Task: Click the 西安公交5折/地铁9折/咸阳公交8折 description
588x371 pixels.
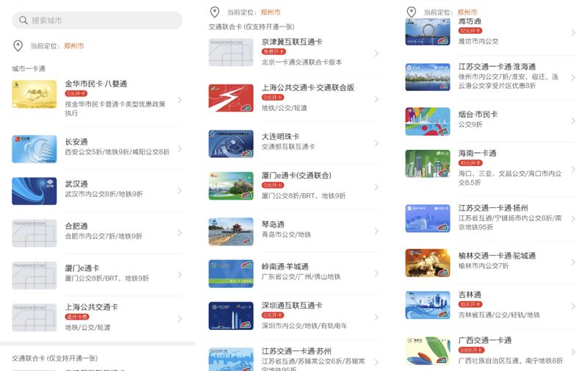Action: coord(118,152)
